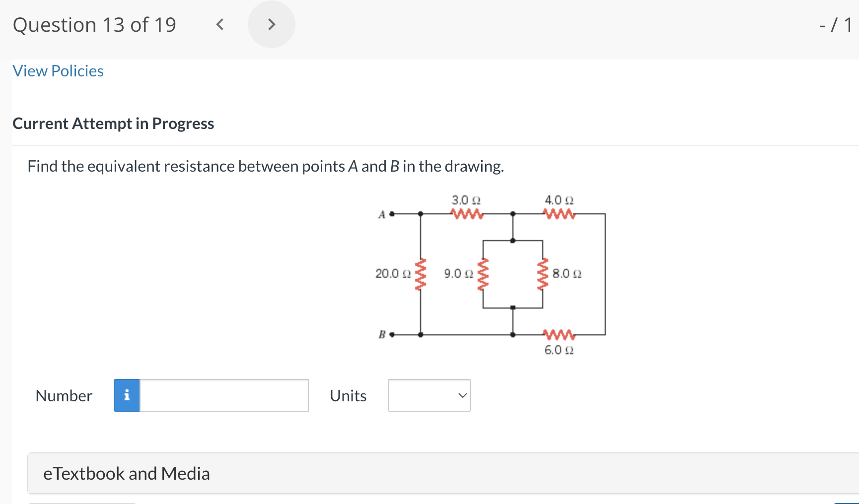The image size is (859, 504).
Task: Collapse the Current Attempt in Progress section
Action: pyautogui.click(x=113, y=124)
